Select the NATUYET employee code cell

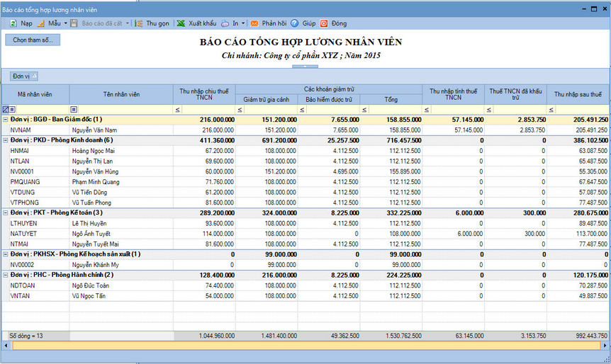coord(39,234)
